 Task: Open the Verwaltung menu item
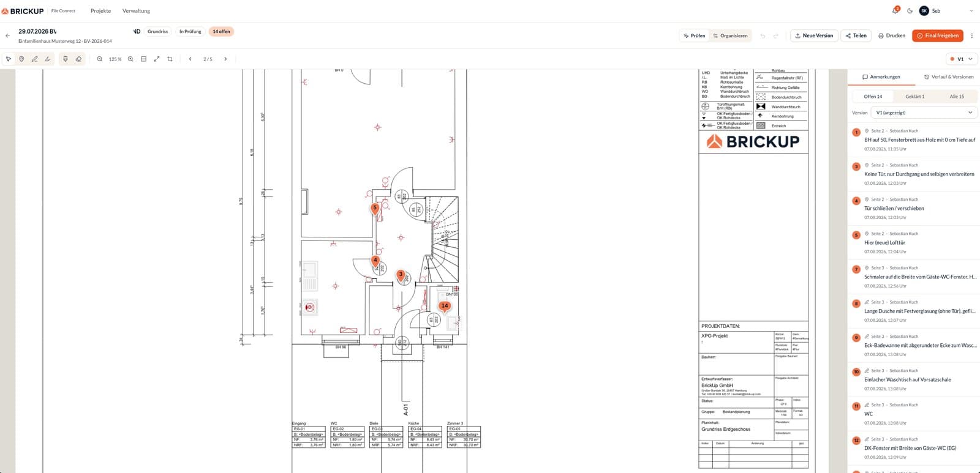136,10
